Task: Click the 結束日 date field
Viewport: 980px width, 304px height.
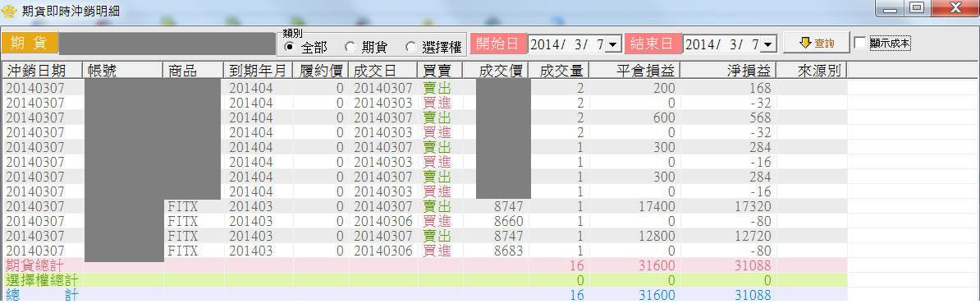Action: 722,44
